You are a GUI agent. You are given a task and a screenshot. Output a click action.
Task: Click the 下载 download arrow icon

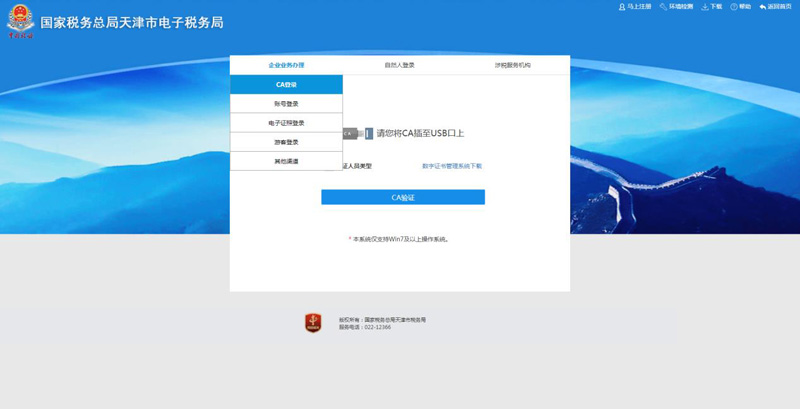(x=705, y=7)
